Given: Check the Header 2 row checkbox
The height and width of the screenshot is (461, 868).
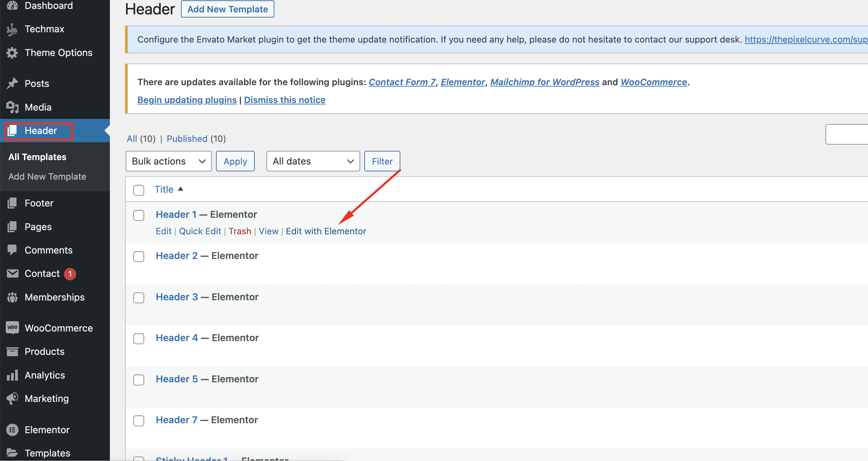Looking at the screenshot, I should [139, 256].
